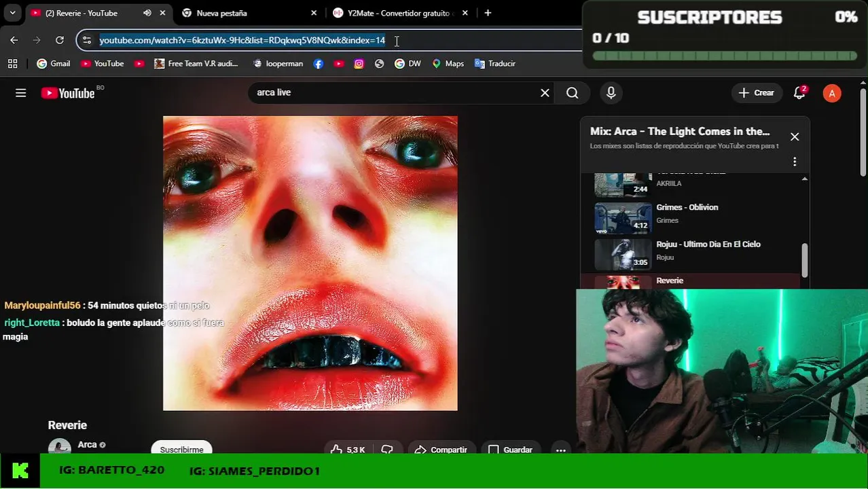Click the Guardar save button

coord(511,449)
